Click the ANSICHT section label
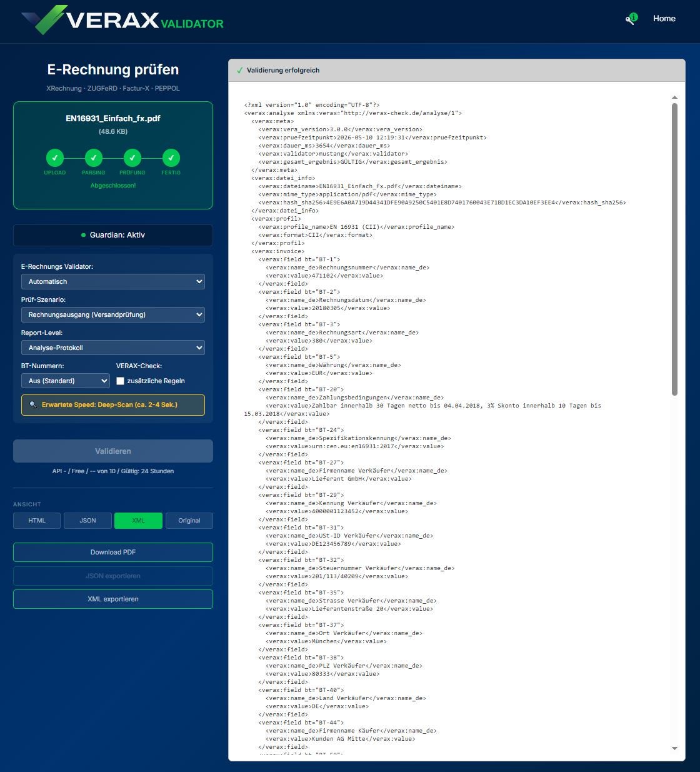 (27, 504)
